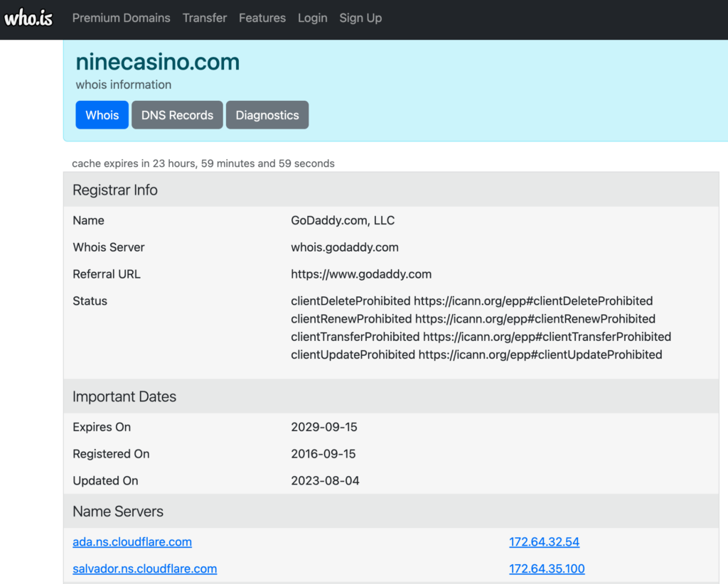
Task: Open the Premium Domains page
Action: [x=122, y=18]
